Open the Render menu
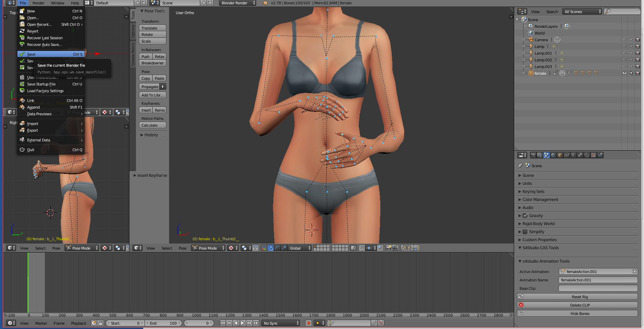 pyautogui.click(x=38, y=3)
